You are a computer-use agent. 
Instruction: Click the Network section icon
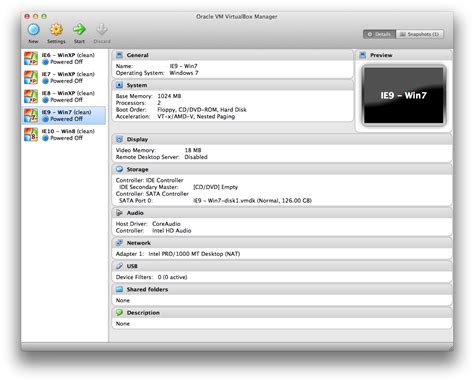(x=119, y=243)
